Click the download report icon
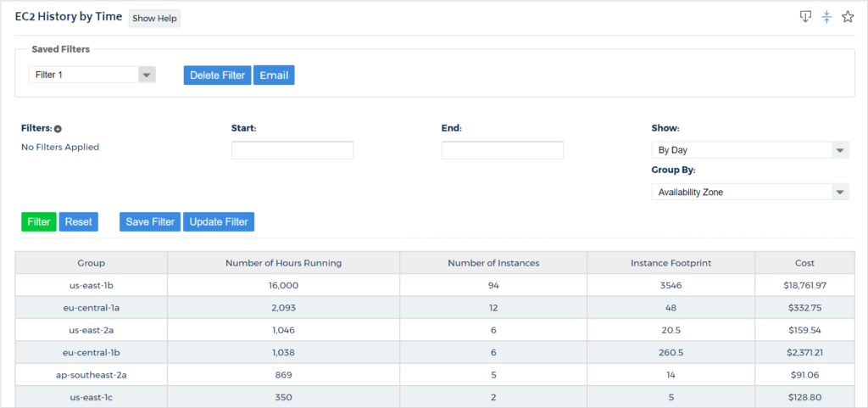This screenshot has width=868, height=408. [x=805, y=17]
